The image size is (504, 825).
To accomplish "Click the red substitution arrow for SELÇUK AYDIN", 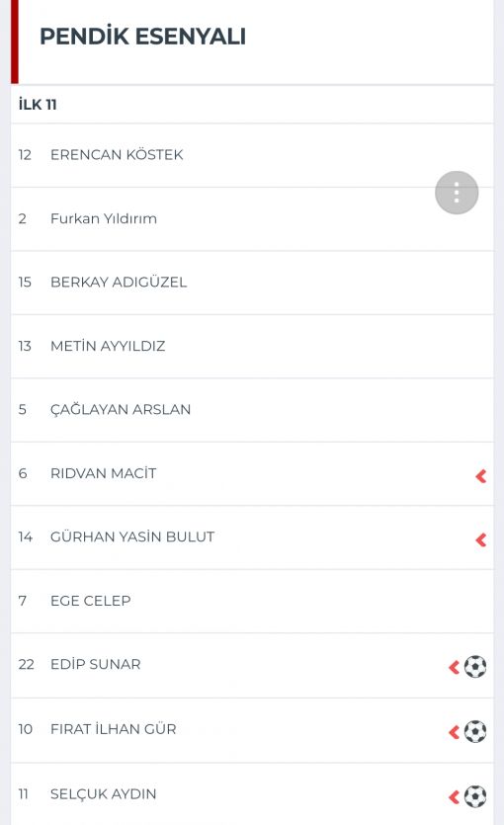I will coord(454,796).
